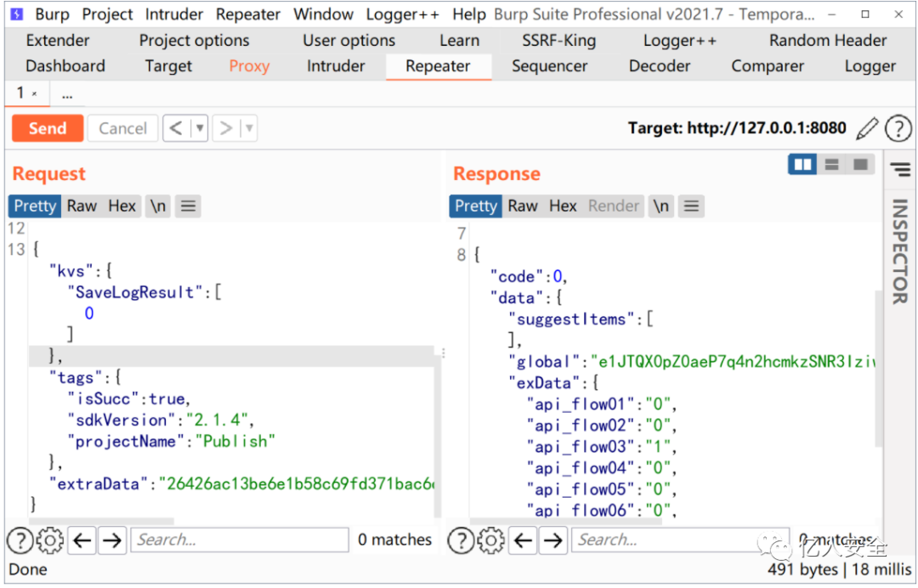Image resolution: width=918 pixels, height=588 pixels.
Task: Open the vertical INSPECTOR side panel
Action: 900,252
